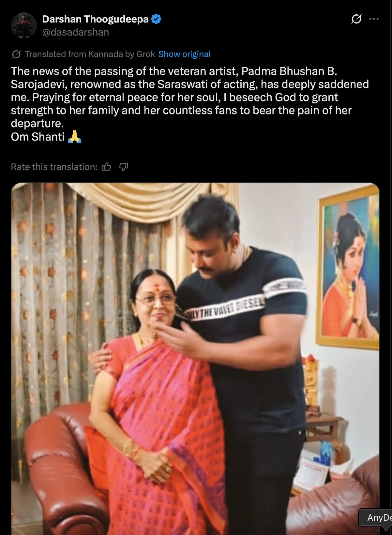Click the Show original link
392x535 pixels.
[184, 54]
